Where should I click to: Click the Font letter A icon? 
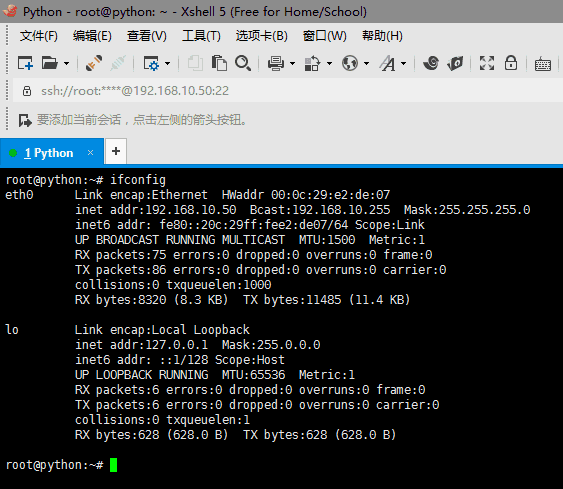[388, 64]
